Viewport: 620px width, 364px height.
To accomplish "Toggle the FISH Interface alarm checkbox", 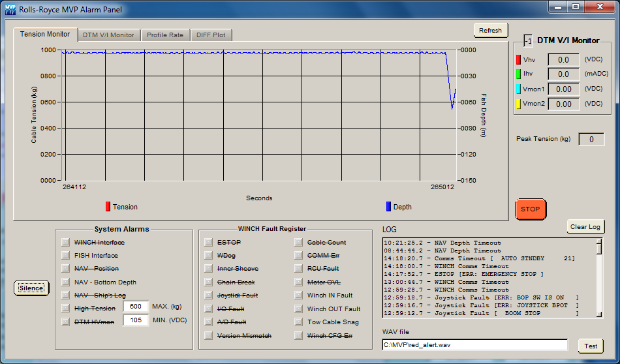I will (65, 256).
